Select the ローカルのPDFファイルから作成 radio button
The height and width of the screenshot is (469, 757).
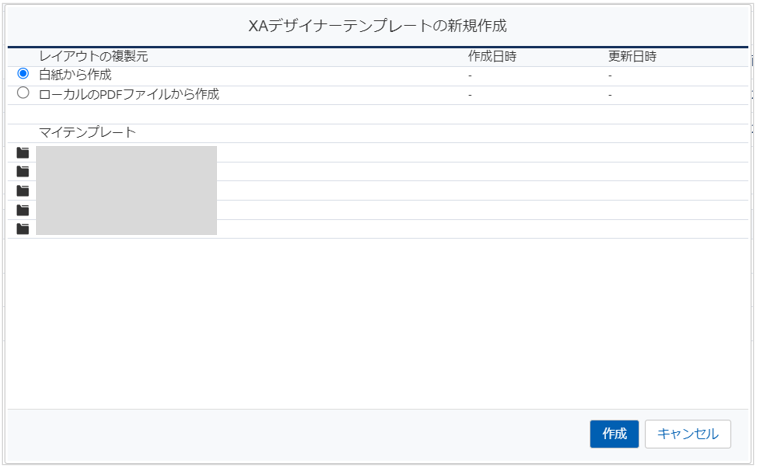click(x=23, y=94)
